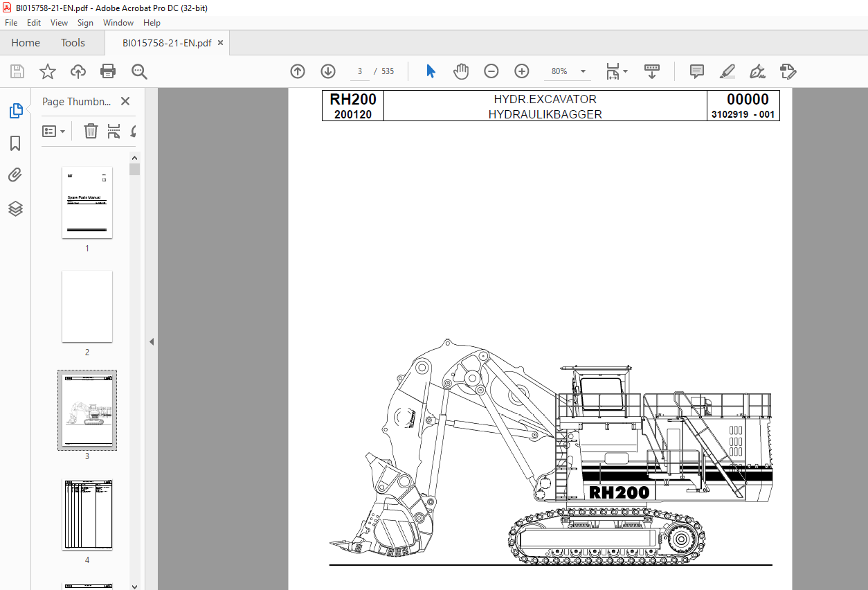Image resolution: width=868 pixels, height=590 pixels.
Task: Add bookmark star icon in toolbar
Action: click(x=47, y=71)
